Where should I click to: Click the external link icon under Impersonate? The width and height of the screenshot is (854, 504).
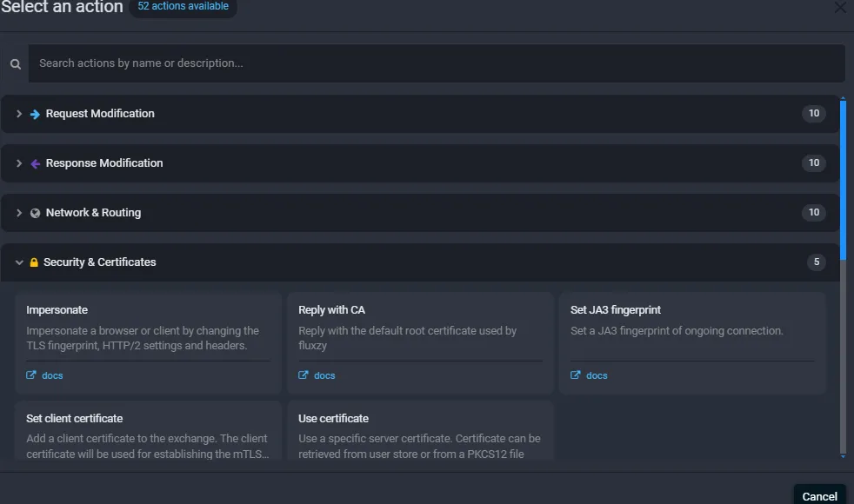coord(31,375)
